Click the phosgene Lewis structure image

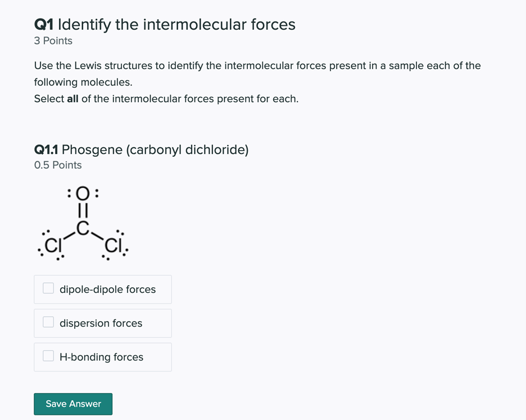[x=83, y=222]
